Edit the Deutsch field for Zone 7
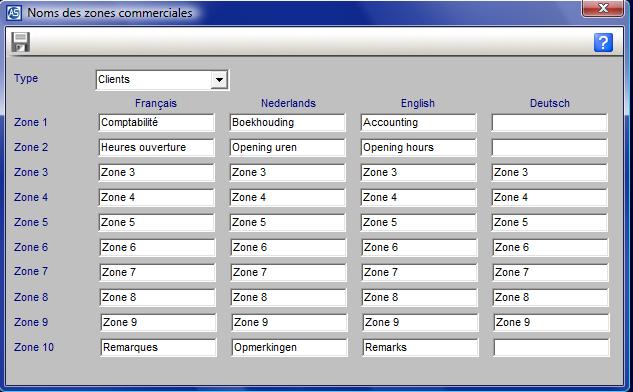 pos(550,273)
